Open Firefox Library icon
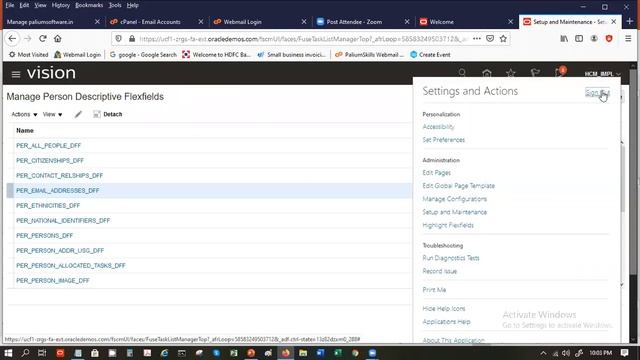Viewport: 640px width, 360px height. (x=564, y=38)
